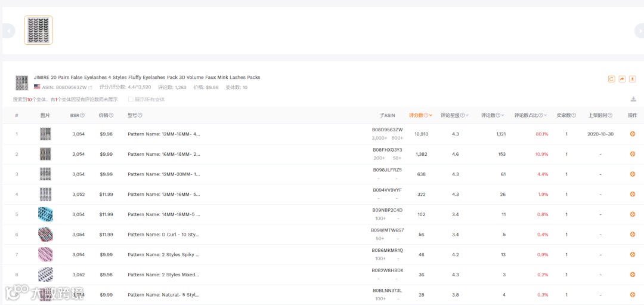Click child ASIN B09NBP2C4D
This screenshot has height=305, width=644.
tap(388, 210)
